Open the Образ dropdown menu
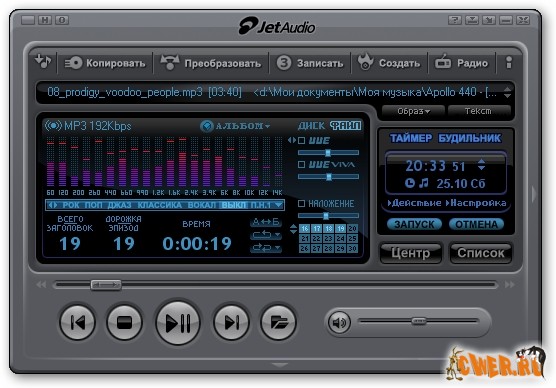The image size is (556, 388). pos(413,111)
